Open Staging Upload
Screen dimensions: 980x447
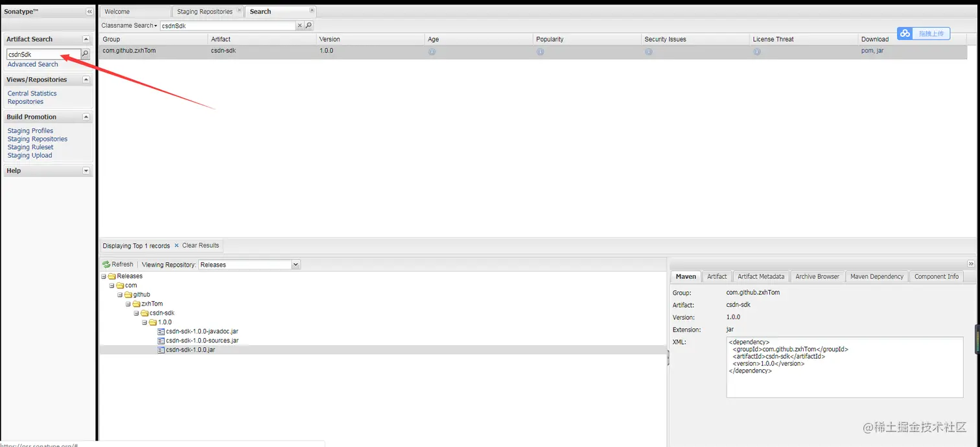point(30,156)
